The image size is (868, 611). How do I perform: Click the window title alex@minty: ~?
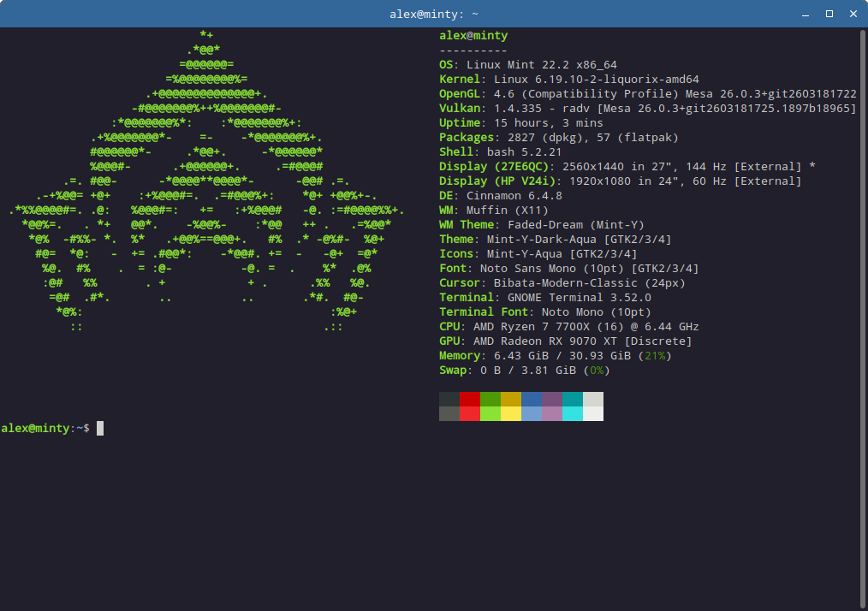[x=433, y=15]
